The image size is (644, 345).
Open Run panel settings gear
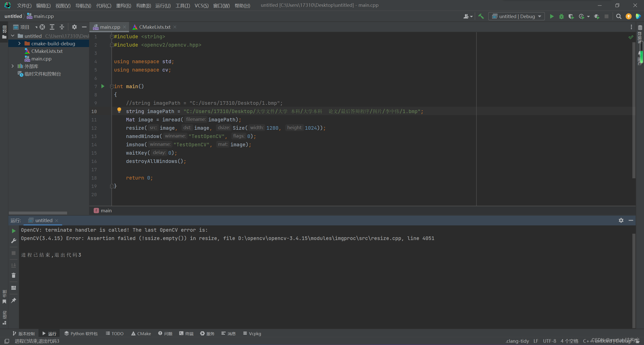[x=621, y=220]
